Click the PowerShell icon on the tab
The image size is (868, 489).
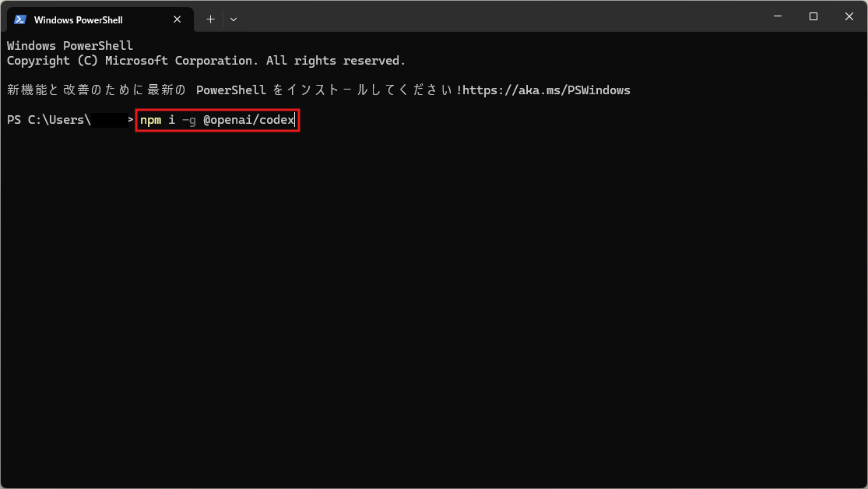[20, 19]
